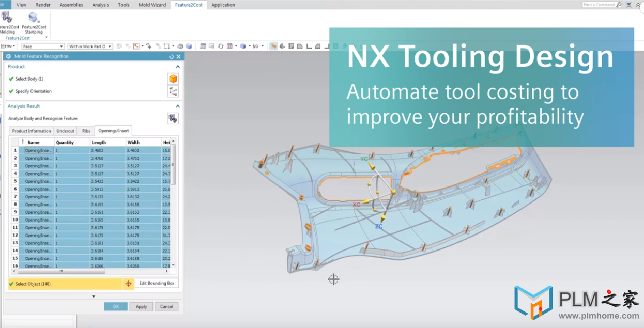The height and width of the screenshot is (328, 644).
Task: Click the Specify Orientation coordinate system icon
Action: coord(173,91)
